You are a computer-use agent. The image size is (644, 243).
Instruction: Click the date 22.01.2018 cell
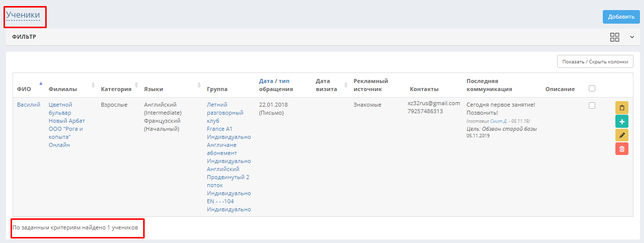pyautogui.click(x=273, y=105)
